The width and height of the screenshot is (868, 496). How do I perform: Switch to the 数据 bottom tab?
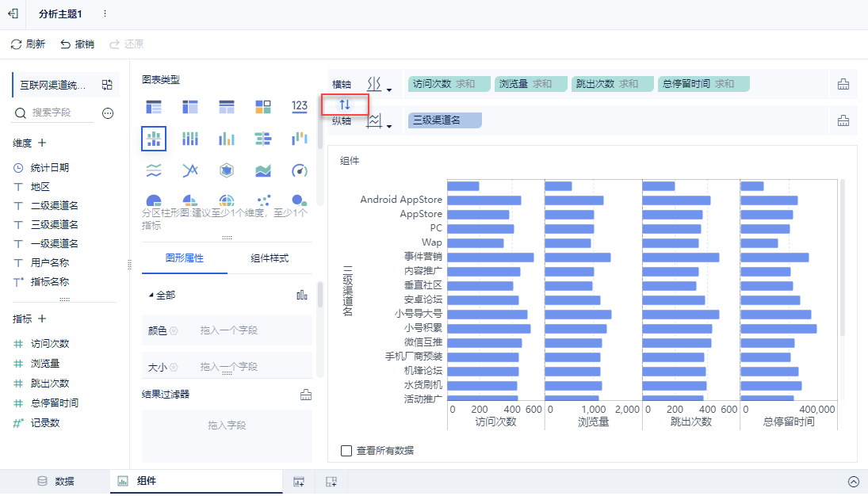tap(55, 482)
